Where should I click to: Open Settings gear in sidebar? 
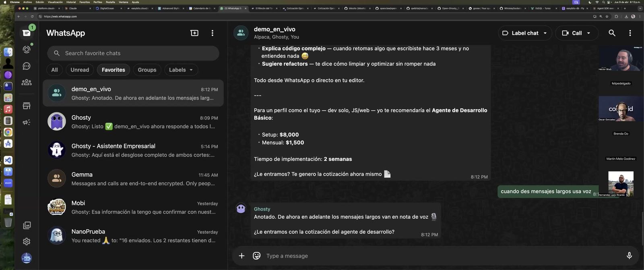coord(27,241)
